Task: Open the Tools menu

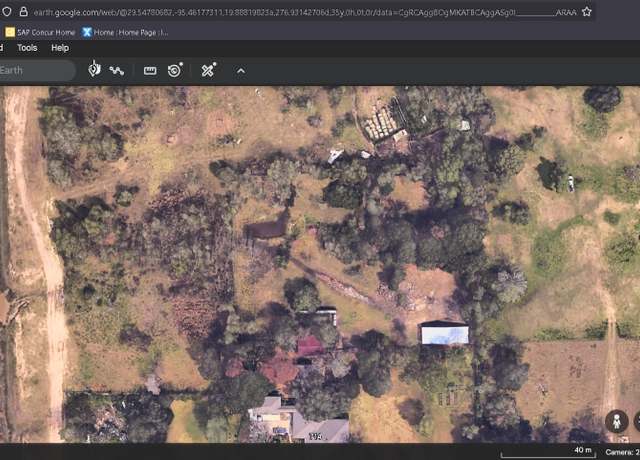Action: tap(27, 48)
